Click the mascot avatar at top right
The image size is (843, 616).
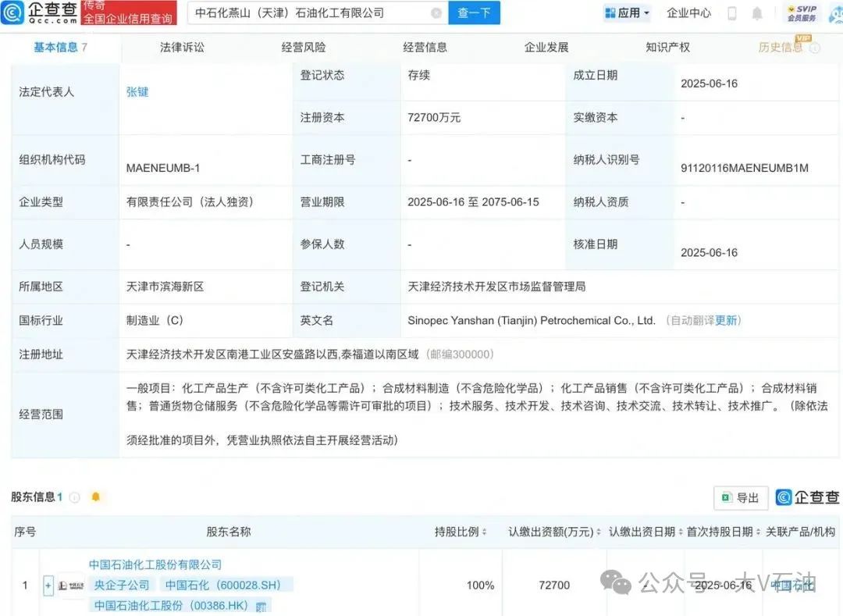coord(835,13)
